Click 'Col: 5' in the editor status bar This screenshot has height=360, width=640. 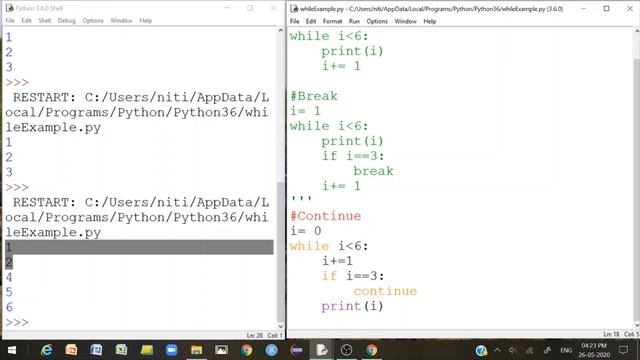631,334
